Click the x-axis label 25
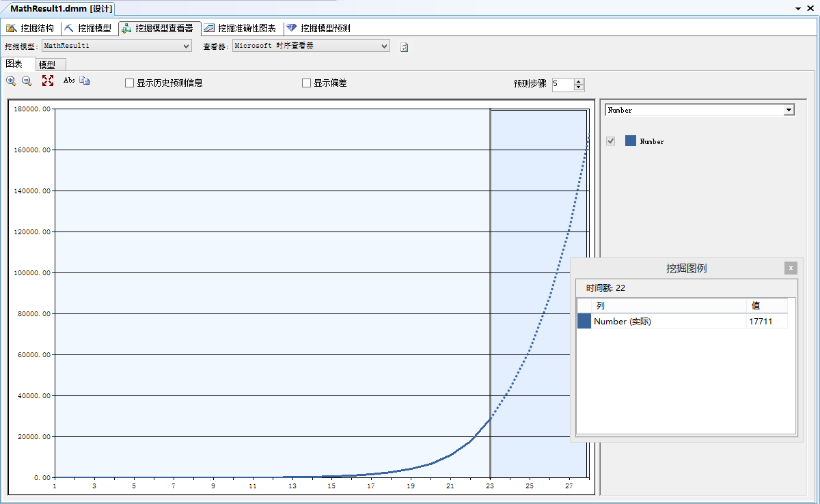This screenshot has width=820, height=504. (530, 486)
